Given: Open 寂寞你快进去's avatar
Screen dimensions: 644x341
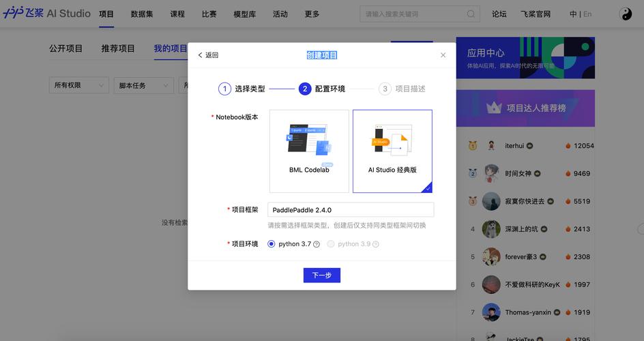Looking at the screenshot, I should [x=491, y=201].
